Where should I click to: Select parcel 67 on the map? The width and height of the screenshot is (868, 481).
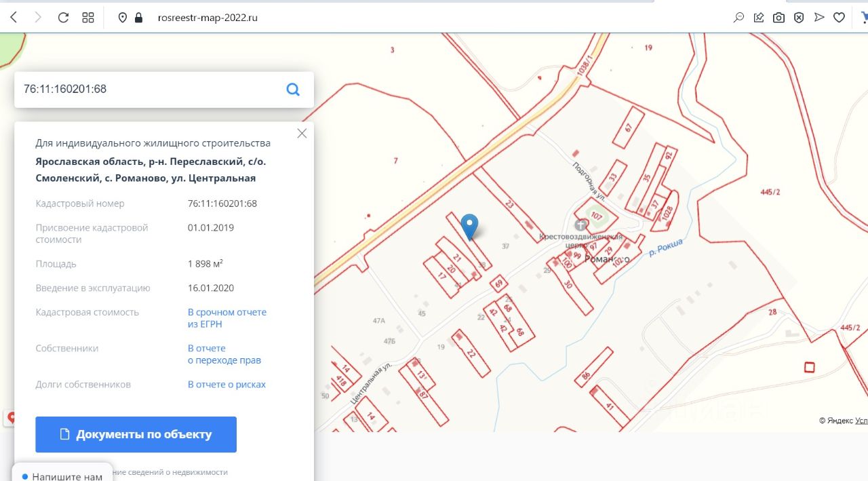[629, 127]
